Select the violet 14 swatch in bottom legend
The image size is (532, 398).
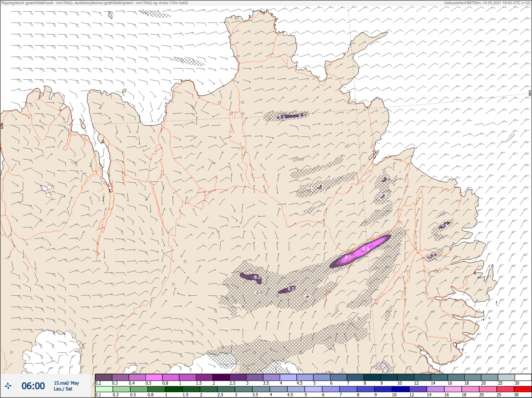click(x=435, y=389)
